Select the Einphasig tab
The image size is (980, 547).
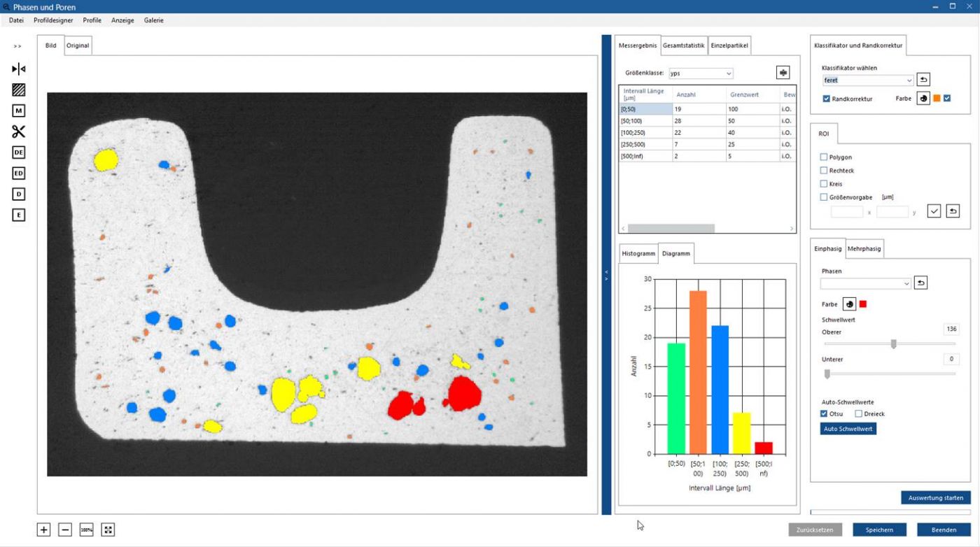[x=828, y=248]
